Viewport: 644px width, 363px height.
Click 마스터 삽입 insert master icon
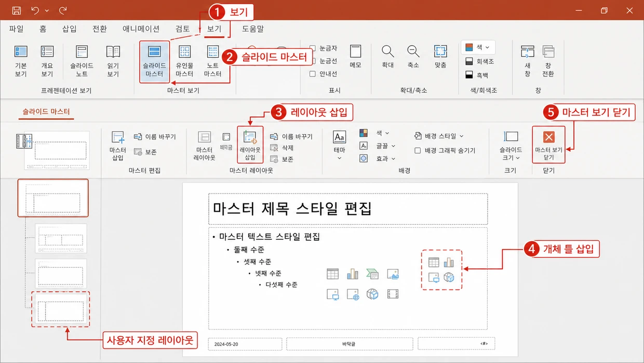pos(118,146)
